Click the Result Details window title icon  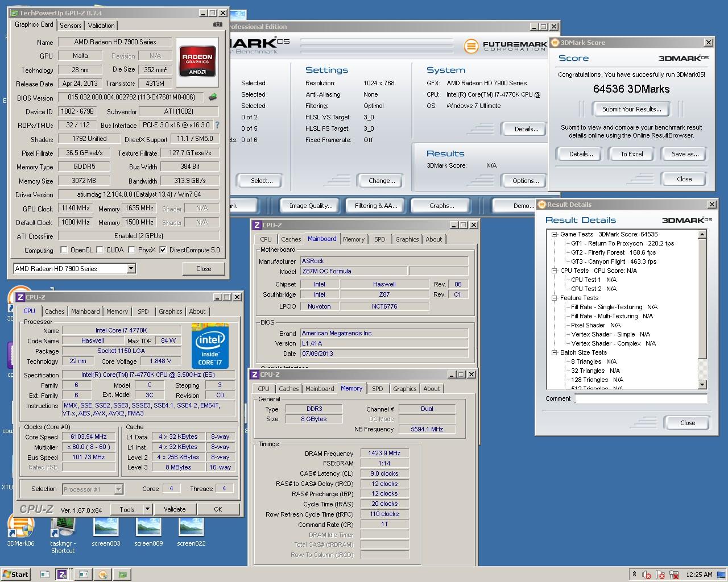pyautogui.click(x=542, y=205)
